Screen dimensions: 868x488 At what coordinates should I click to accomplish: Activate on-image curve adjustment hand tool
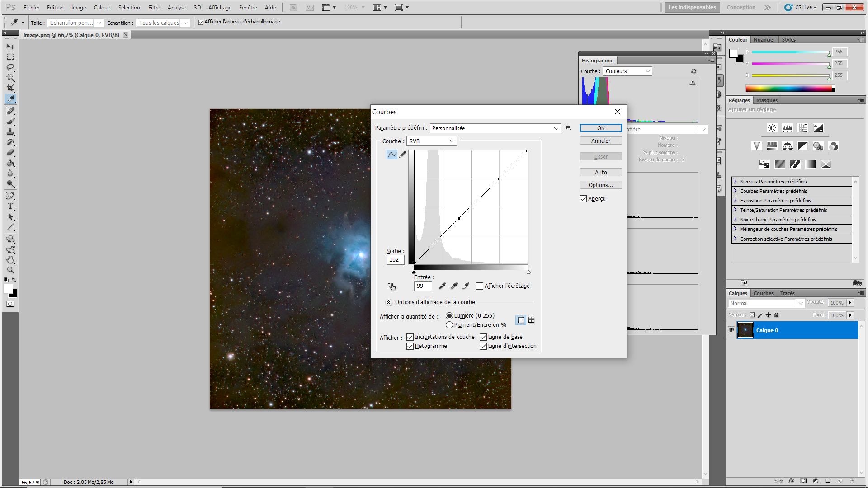point(392,286)
